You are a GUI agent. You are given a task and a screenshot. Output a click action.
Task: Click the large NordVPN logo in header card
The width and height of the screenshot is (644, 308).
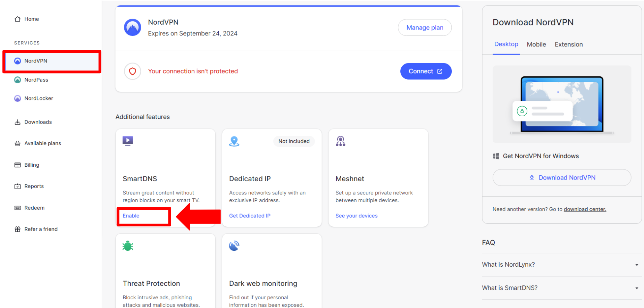click(133, 27)
